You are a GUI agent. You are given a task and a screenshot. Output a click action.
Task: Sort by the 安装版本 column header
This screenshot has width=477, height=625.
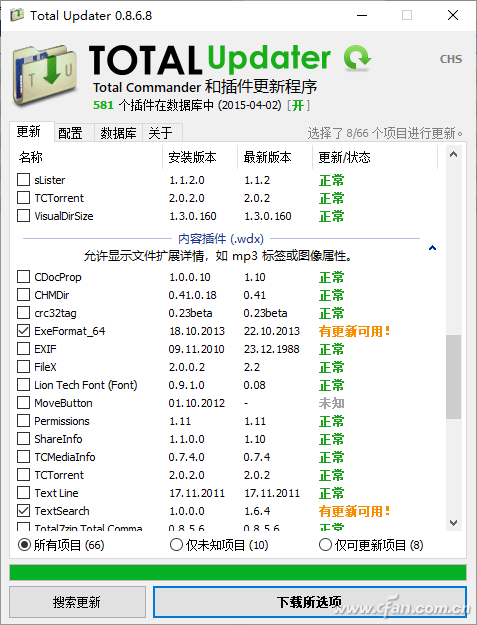point(192,157)
